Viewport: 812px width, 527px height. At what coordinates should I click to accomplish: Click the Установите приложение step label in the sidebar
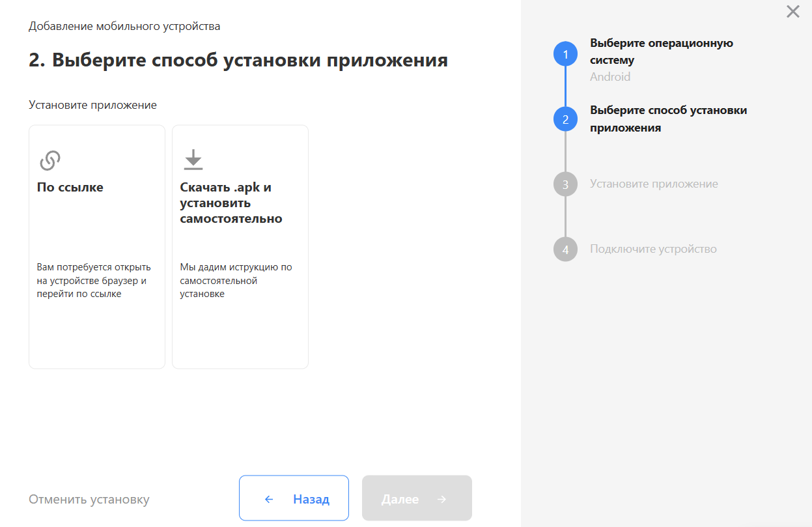pos(654,184)
